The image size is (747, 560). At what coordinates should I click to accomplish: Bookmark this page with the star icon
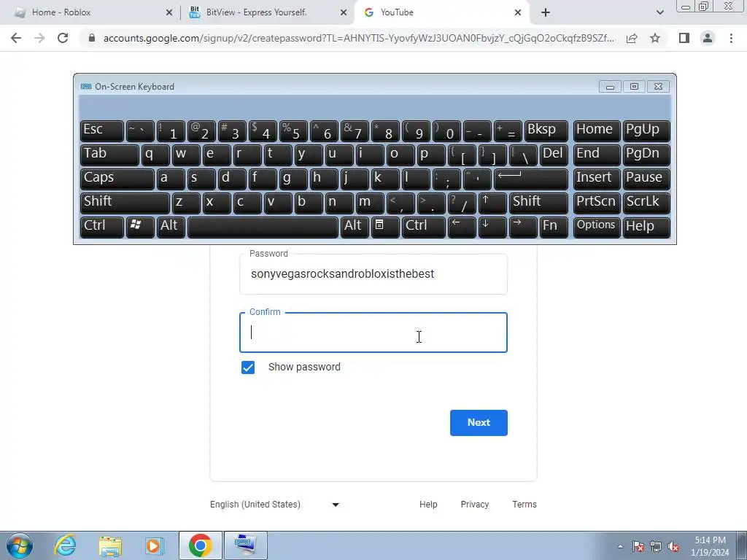(655, 38)
